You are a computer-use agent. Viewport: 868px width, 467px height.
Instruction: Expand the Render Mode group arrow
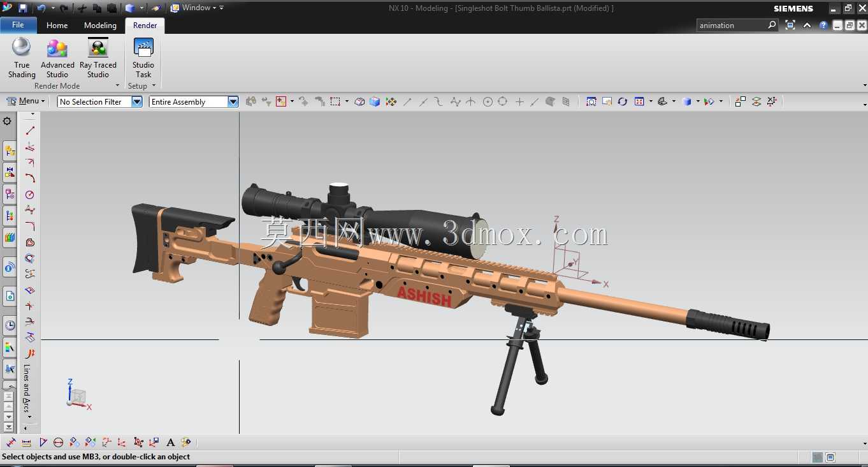click(x=117, y=85)
